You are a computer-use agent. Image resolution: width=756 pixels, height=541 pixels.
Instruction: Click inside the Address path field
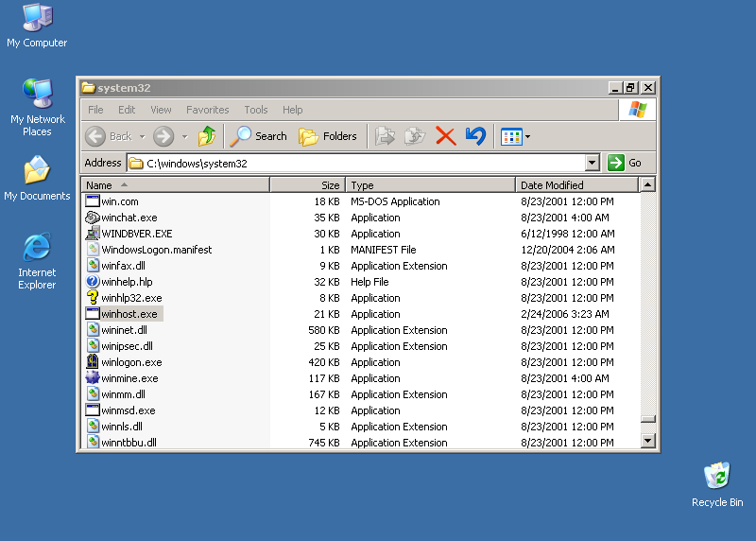(359, 163)
